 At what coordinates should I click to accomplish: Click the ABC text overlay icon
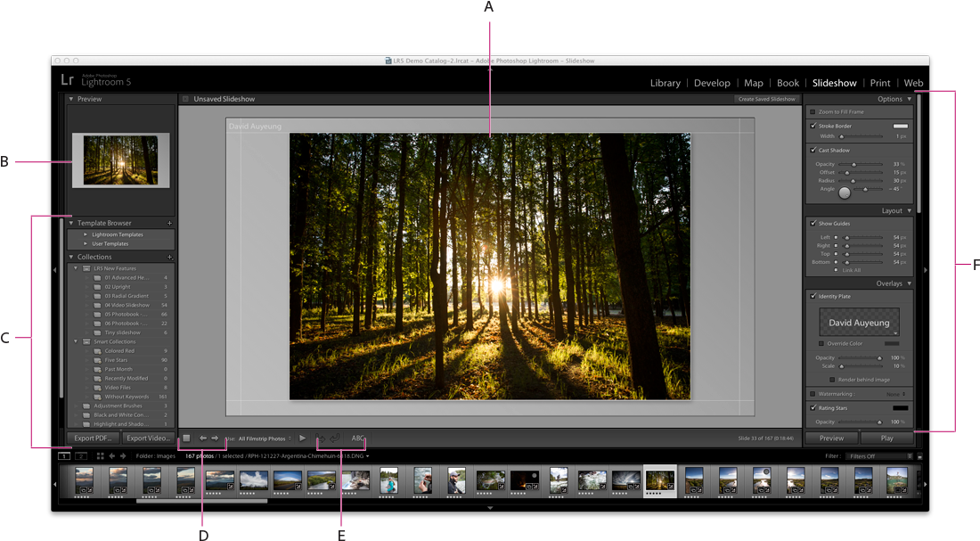[x=357, y=438]
